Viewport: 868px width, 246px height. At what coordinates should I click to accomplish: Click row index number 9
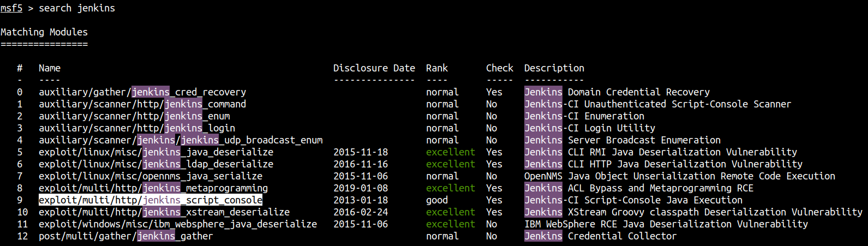20,200
